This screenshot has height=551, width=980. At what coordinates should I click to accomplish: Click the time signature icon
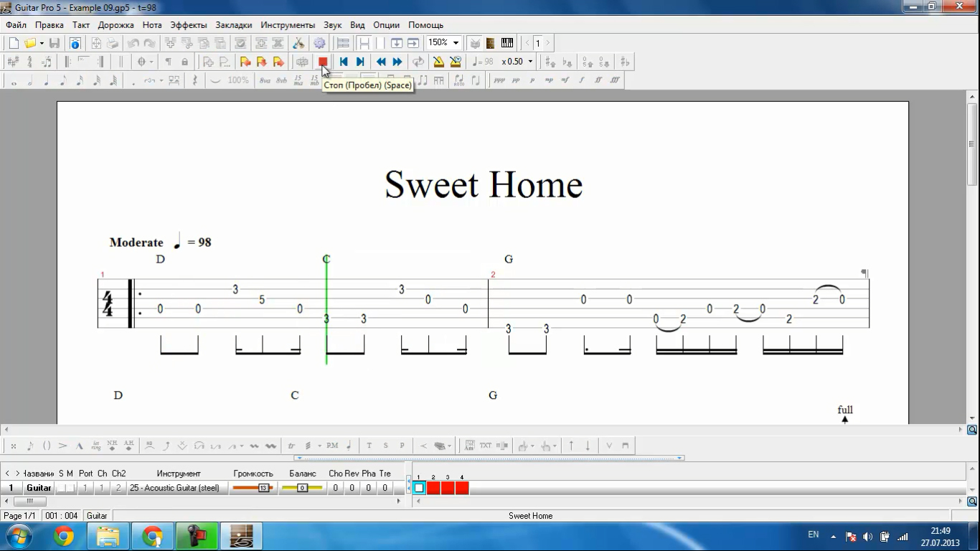[x=30, y=62]
